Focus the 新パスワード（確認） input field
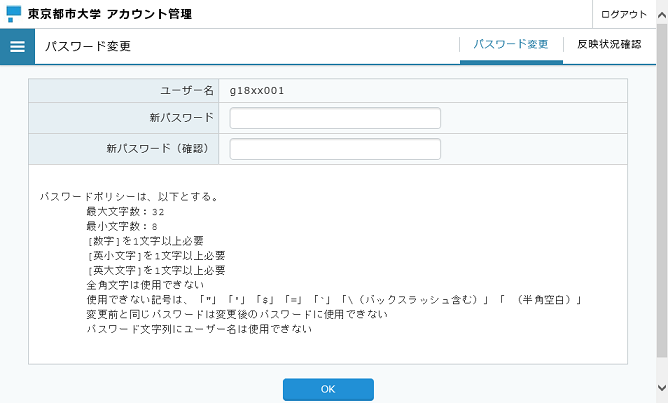Image resolution: width=668 pixels, height=403 pixels. pyautogui.click(x=335, y=149)
